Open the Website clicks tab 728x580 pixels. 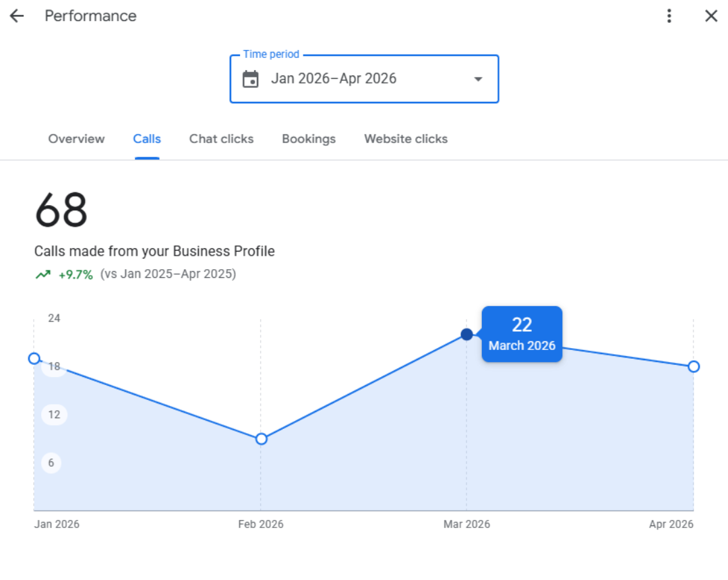pos(406,139)
